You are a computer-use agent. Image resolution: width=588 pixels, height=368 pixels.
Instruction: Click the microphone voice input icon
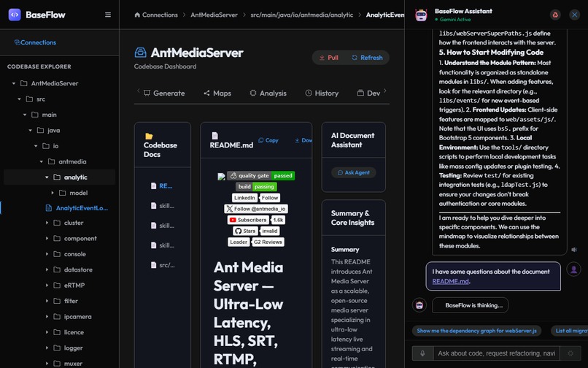click(422, 353)
